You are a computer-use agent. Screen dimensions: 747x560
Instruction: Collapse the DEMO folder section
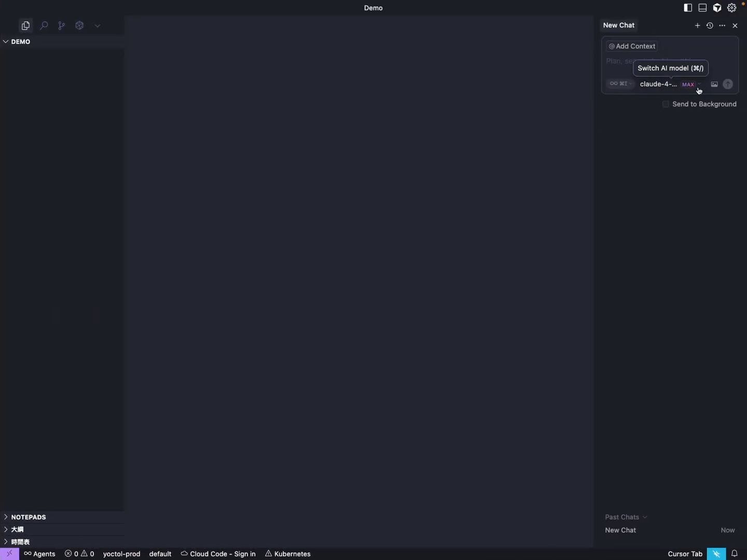coord(20,41)
